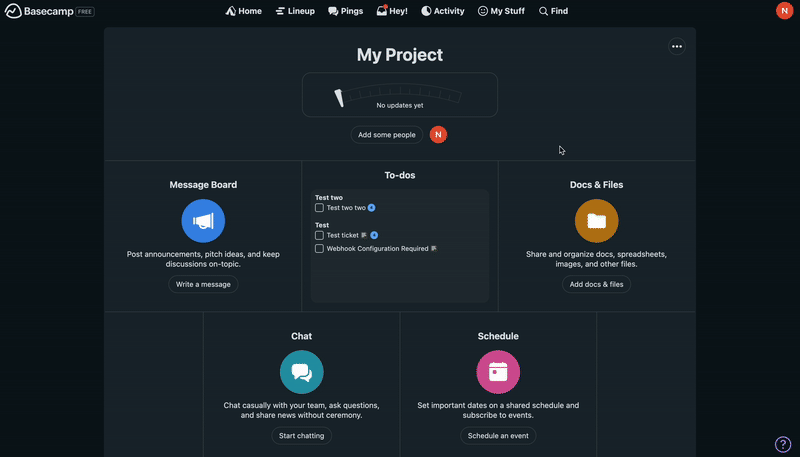Open the help question mark icon
This screenshot has height=457, width=800.
(x=783, y=444)
